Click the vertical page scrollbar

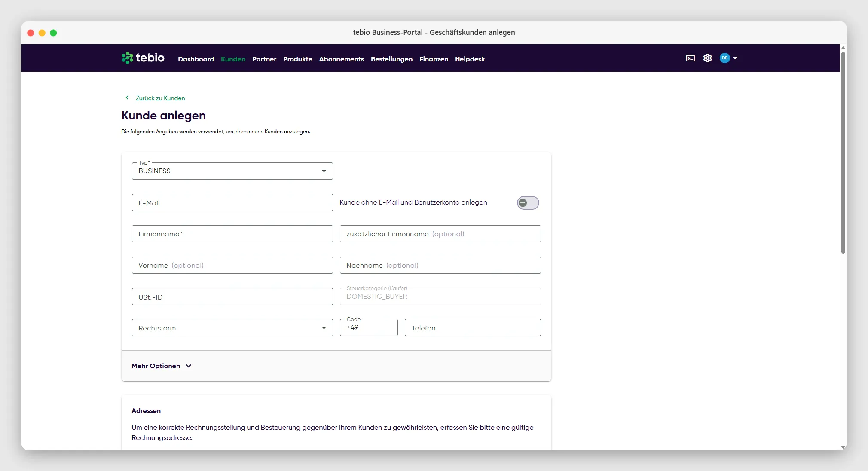[843, 153]
